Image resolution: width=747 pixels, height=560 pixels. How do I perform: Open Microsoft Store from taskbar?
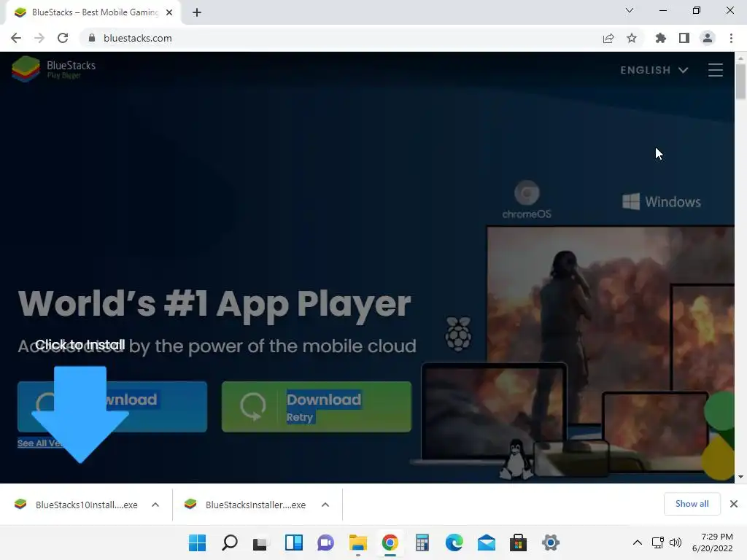[x=519, y=542]
